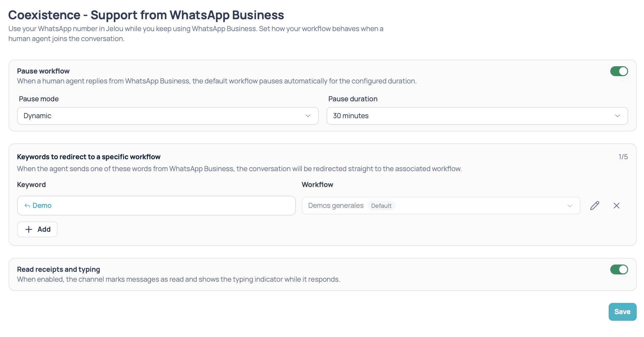
Task: Remove the Demo keyword row with X icon
Action: [x=616, y=206]
